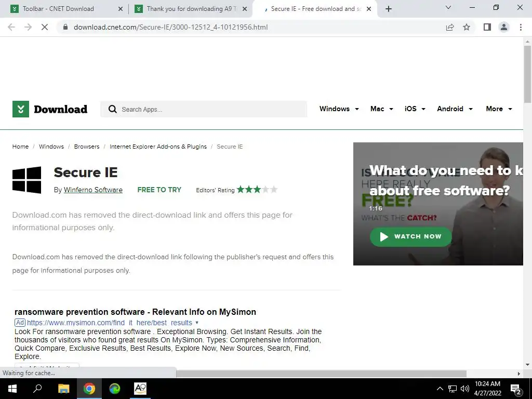Bookmark this page with the star icon

(467, 27)
